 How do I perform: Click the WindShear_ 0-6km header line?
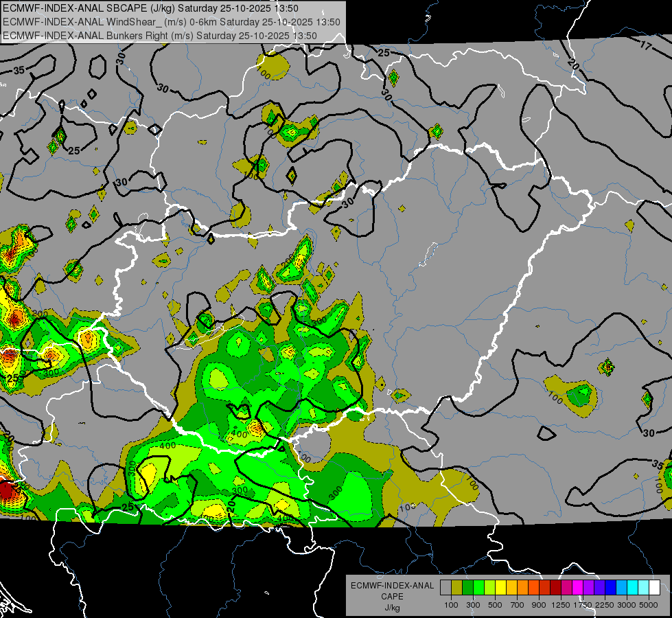coord(172,22)
